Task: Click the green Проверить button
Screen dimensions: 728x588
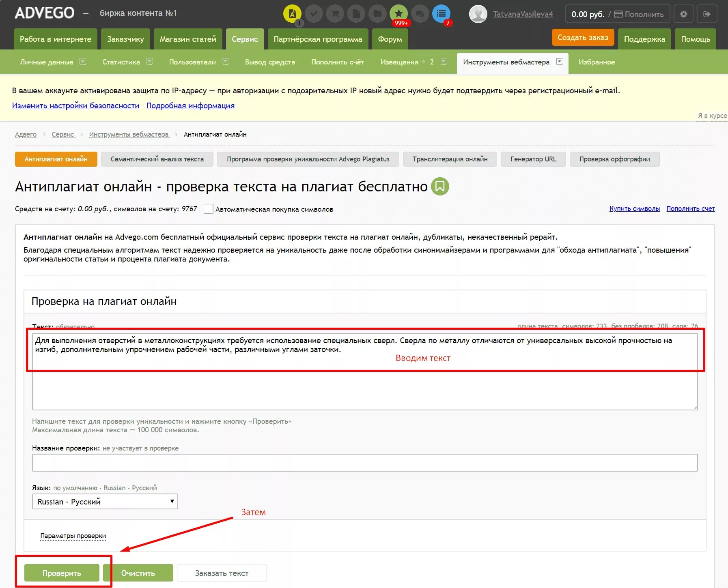Action: click(x=62, y=573)
